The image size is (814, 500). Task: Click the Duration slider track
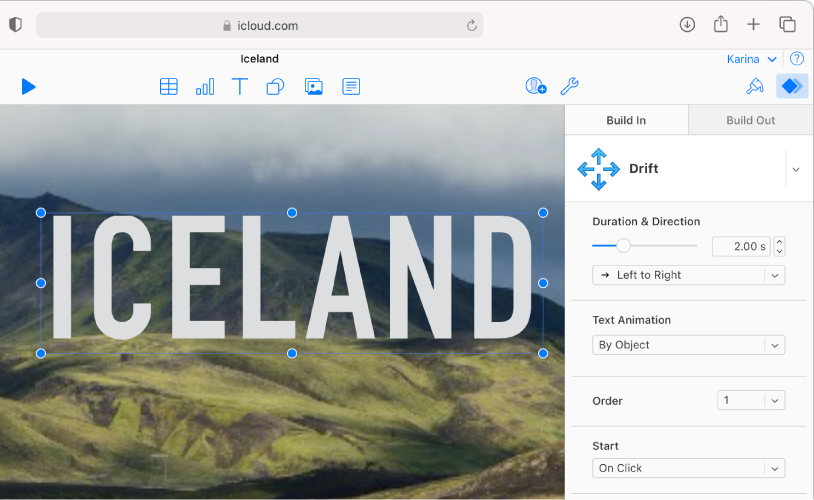pos(660,245)
